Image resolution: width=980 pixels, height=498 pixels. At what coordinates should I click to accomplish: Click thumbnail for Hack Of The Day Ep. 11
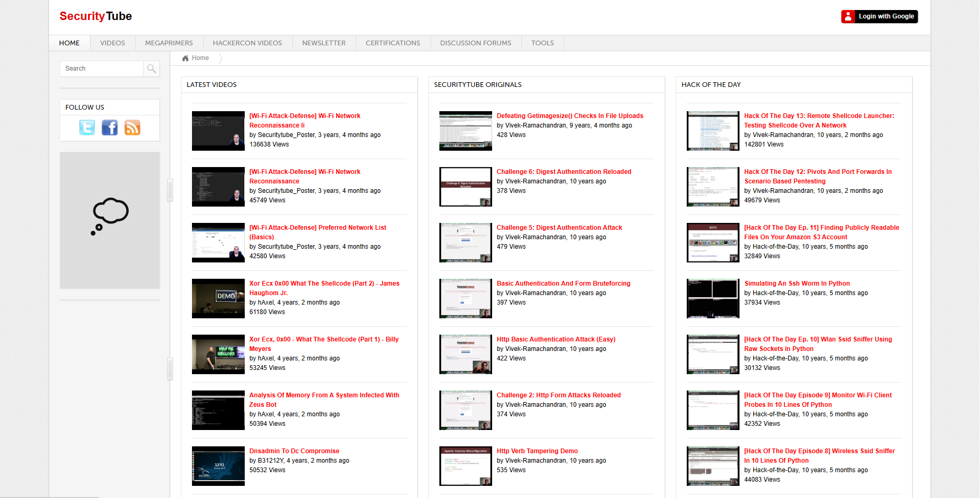click(713, 242)
